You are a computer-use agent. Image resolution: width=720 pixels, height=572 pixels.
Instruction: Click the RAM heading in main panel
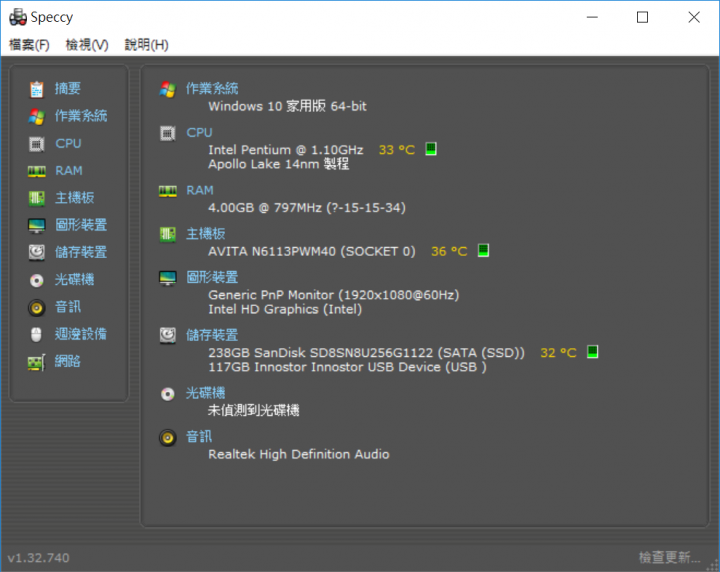pyautogui.click(x=200, y=191)
